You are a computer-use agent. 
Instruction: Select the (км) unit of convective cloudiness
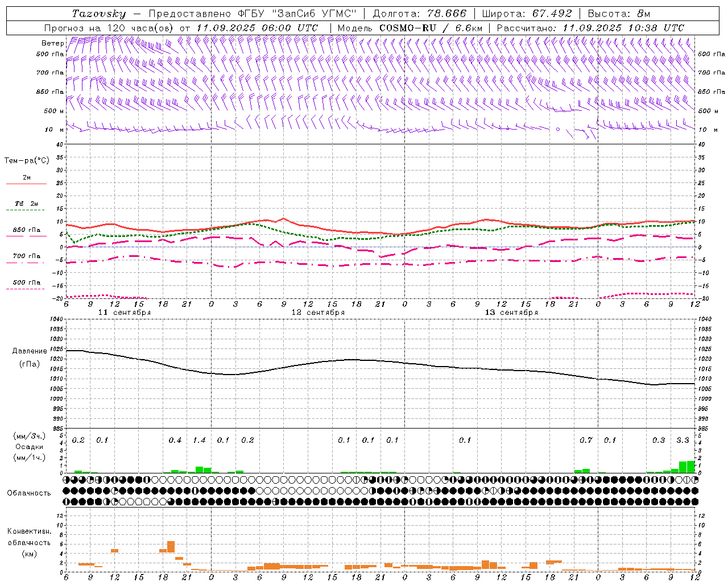click(29, 554)
